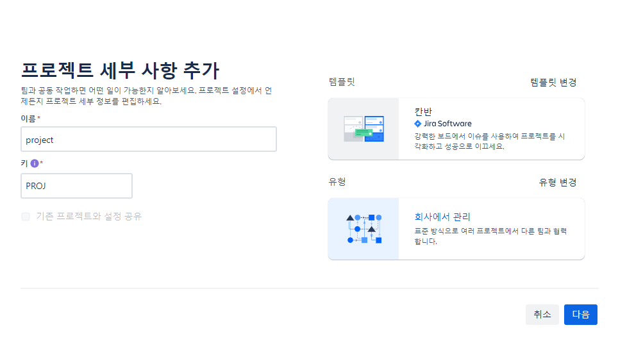Click the Kanban template description text

pos(490,141)
